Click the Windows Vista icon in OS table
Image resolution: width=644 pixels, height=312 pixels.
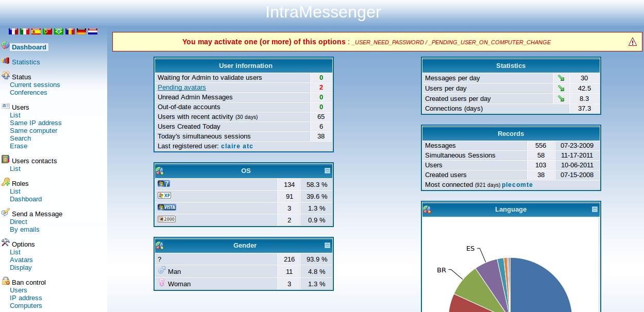point(167,207)
